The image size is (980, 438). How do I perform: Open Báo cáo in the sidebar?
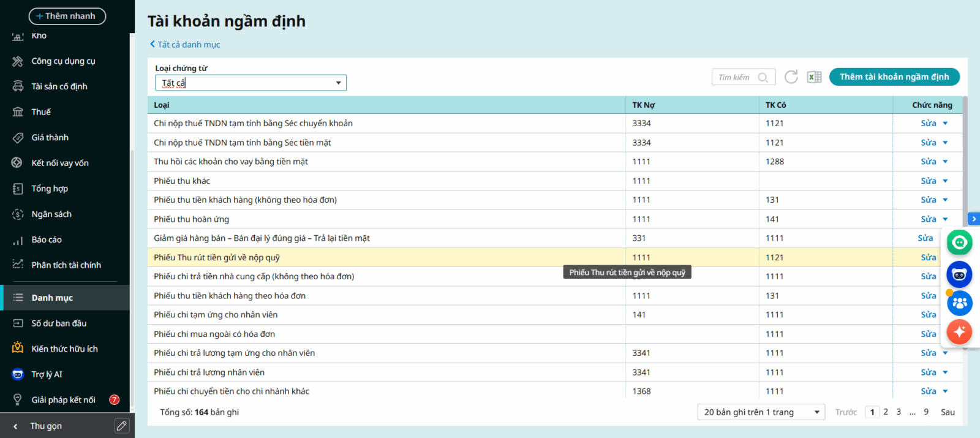[x=47, y=240]
